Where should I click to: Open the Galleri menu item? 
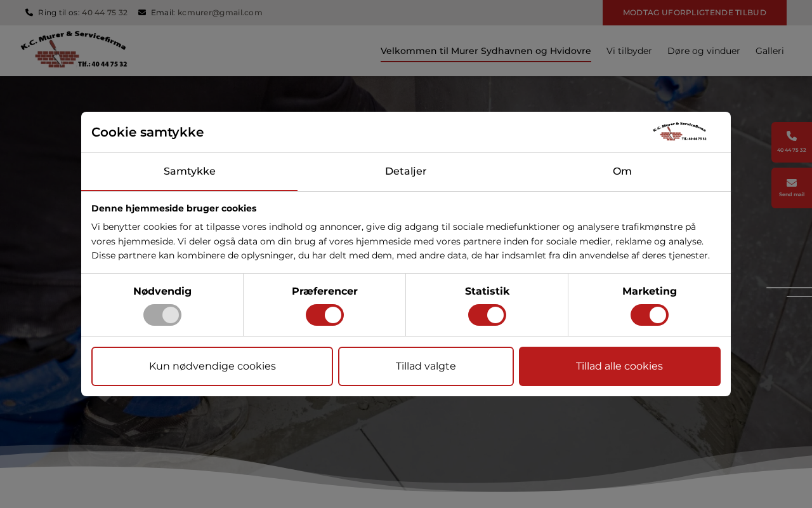769,51
